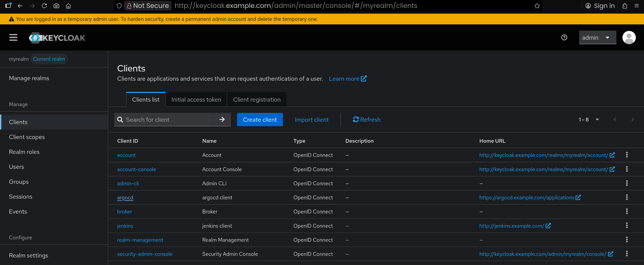
Task: Open Realm settings in sidebar
Action: point(54,255)
